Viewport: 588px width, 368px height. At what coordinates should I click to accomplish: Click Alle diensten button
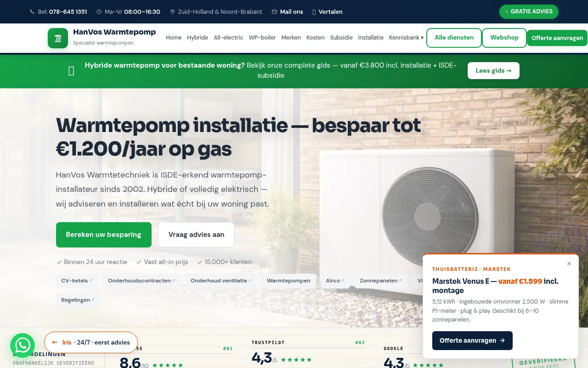(x=454, y=38)
